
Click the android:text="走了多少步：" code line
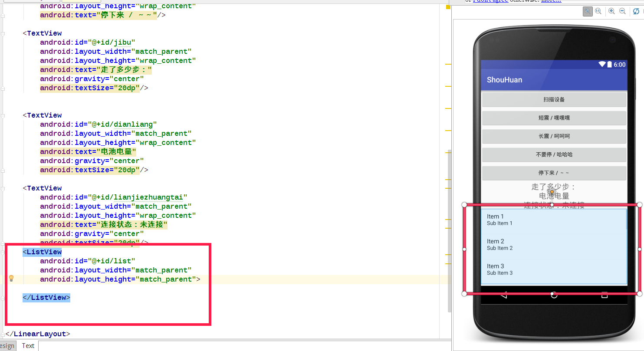(96, 70)
